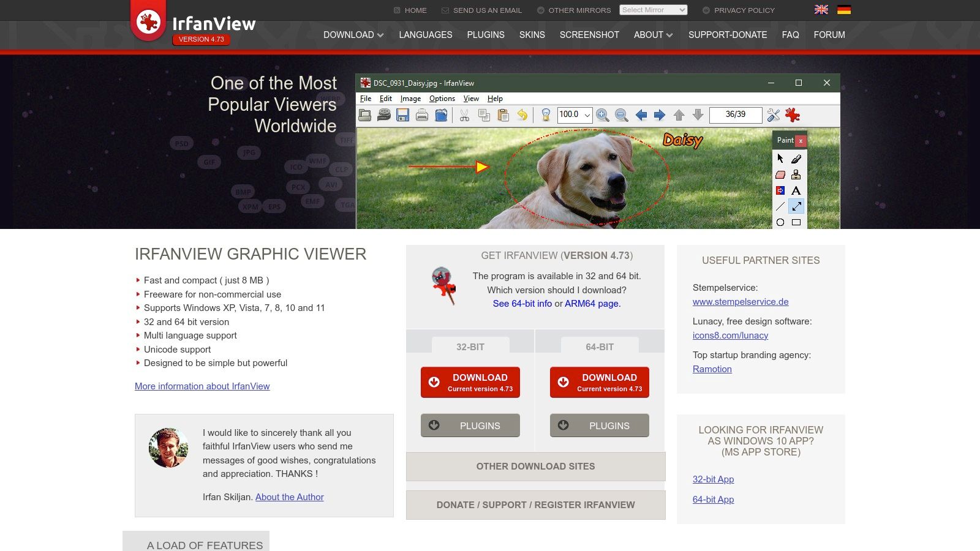Click the yellow undo arrow icon
The image size is (980, 551).
(x=522, y=115)
